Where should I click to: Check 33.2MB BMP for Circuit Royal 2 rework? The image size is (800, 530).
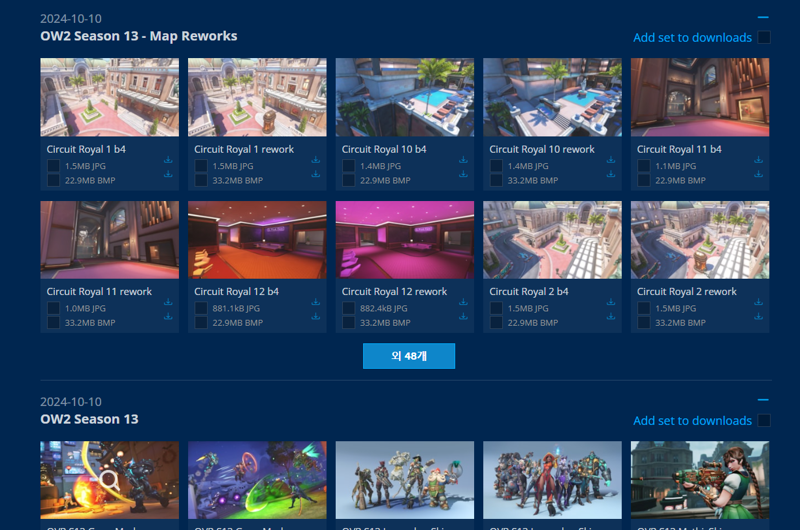[x=644, y=322]
